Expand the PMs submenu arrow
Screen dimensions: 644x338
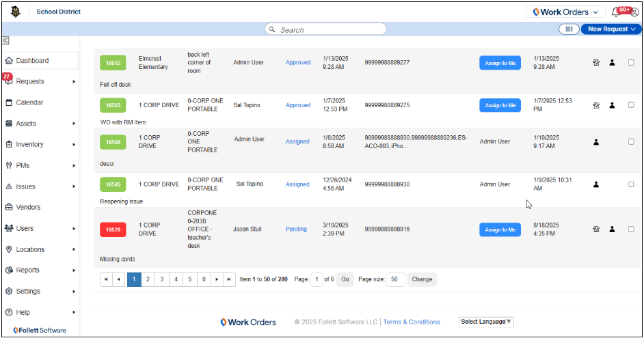74,166
